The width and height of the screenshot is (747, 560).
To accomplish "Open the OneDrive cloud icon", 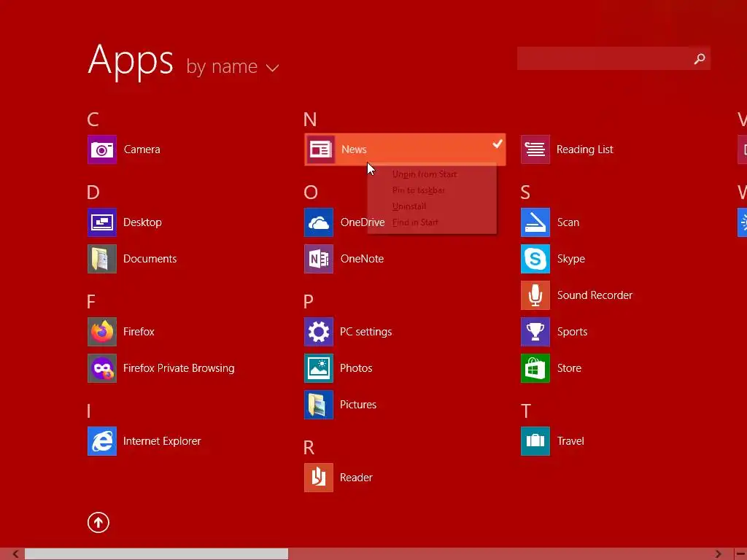I will [319, 222].
